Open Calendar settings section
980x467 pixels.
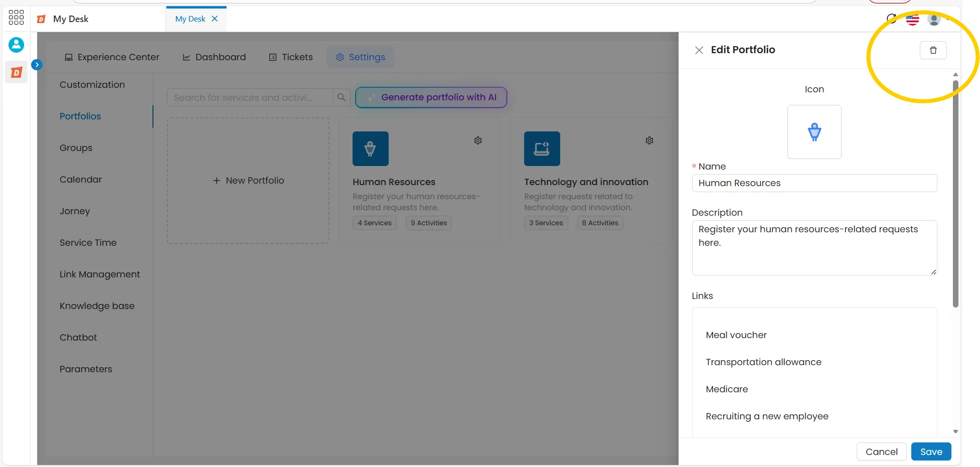coord(81,180)
